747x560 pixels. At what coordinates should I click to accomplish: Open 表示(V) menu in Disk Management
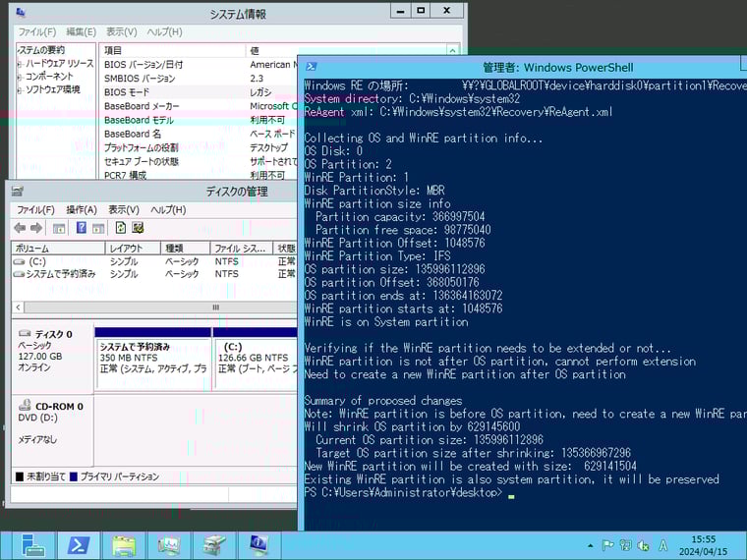(124, 210)
